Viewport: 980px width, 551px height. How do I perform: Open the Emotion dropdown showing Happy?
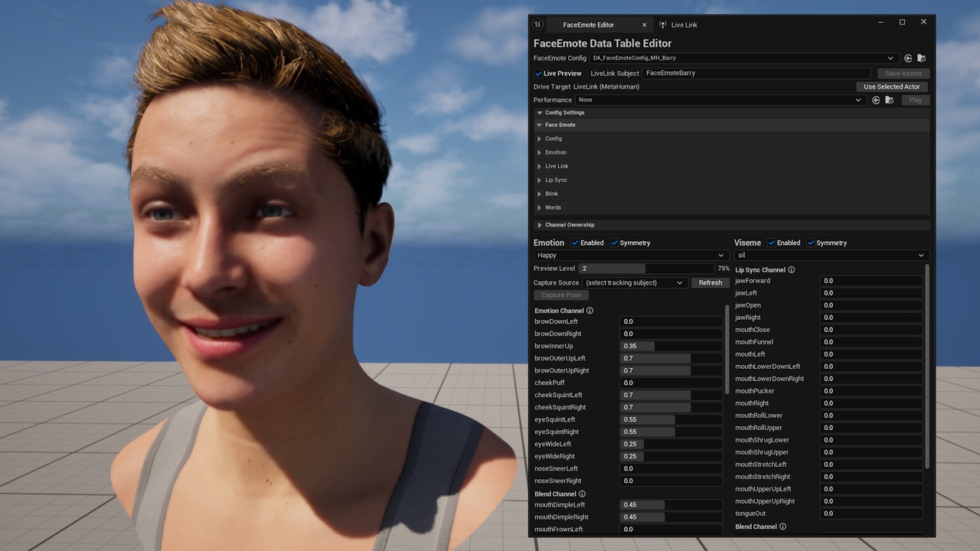tap(630, 256)
